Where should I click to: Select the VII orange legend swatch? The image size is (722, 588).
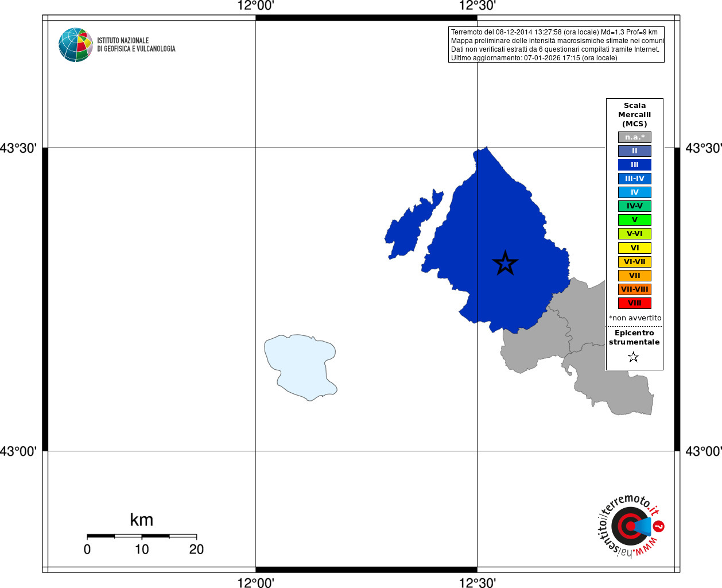point(635,276)
